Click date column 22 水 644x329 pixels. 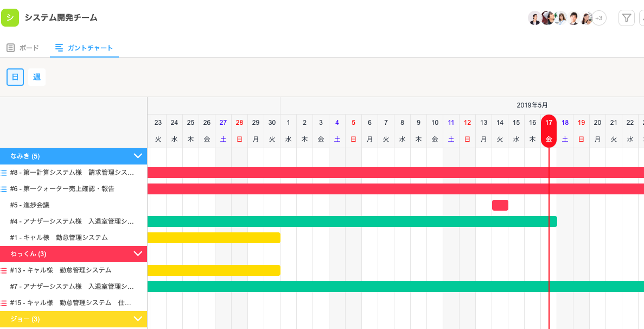pyautogui.click(x=630, y=131)
